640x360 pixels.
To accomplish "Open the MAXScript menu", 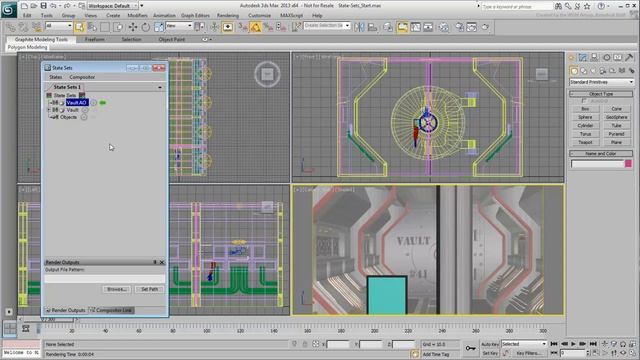I will 291,16.
